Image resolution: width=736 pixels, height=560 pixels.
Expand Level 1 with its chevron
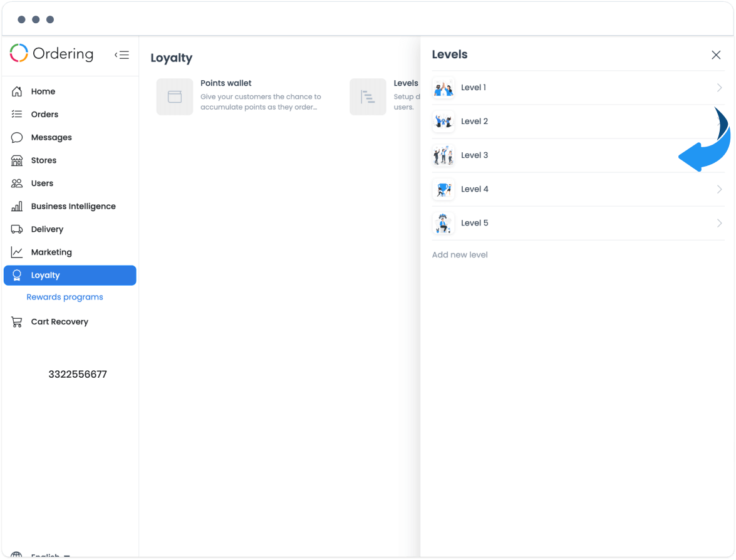[719, 88]
